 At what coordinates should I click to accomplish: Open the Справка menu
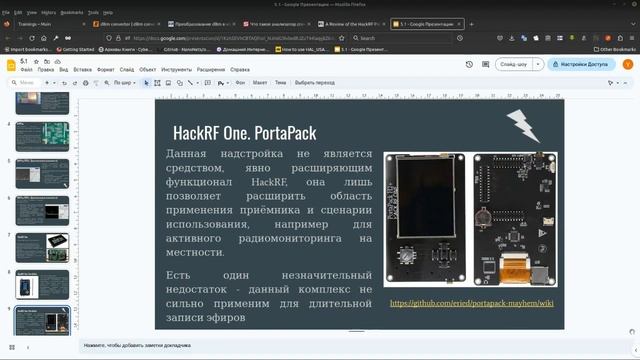(240, 70)
